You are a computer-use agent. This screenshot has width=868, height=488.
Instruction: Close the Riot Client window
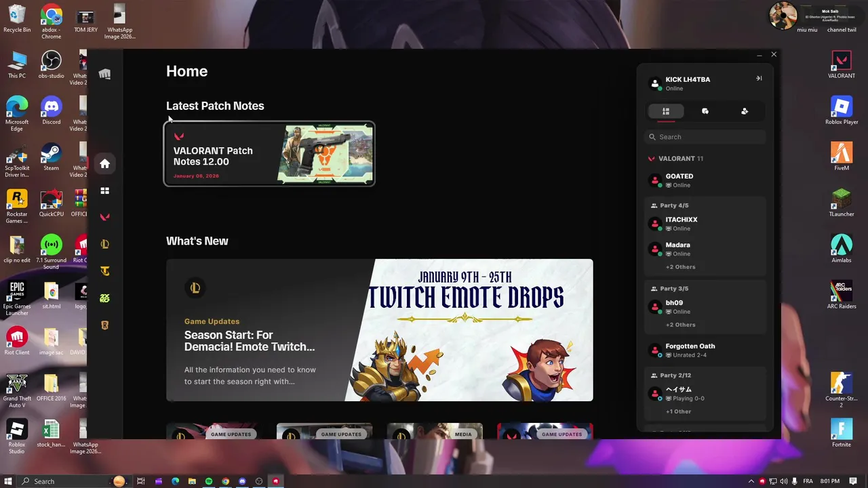click(x=774, y=54)
